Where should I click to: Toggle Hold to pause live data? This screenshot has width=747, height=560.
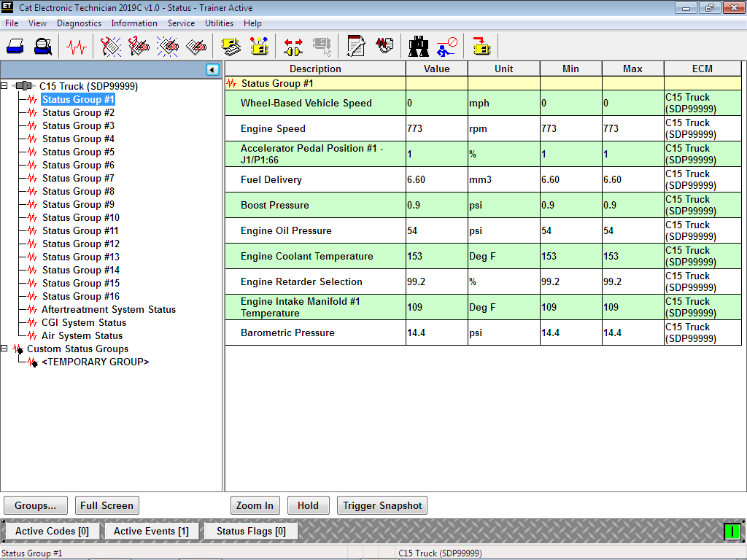pos(308,505)
